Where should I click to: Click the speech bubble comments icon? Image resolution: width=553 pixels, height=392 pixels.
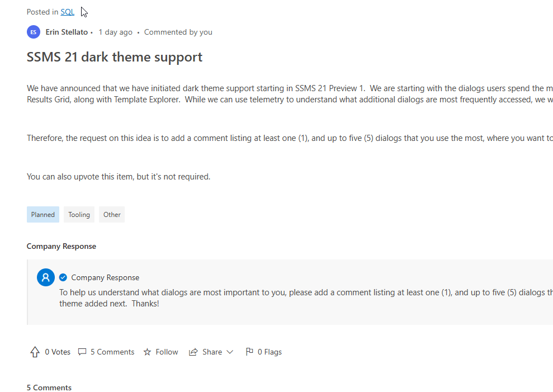click(x=82, y=352)
